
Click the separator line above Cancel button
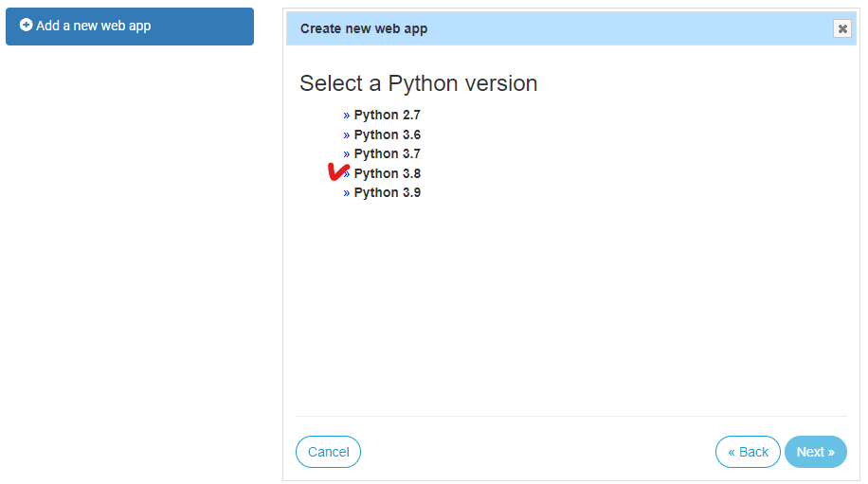tap(571, 416)
